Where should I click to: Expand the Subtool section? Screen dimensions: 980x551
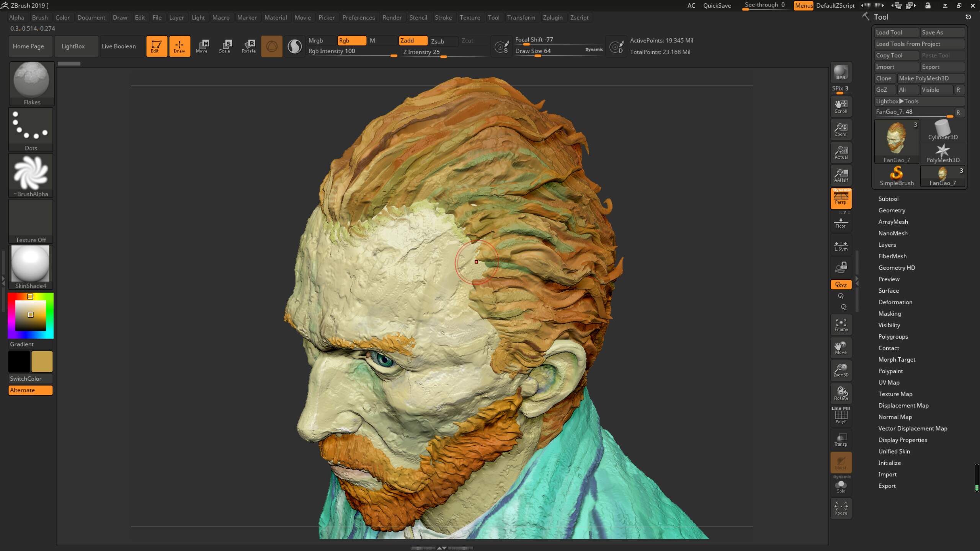888,199
